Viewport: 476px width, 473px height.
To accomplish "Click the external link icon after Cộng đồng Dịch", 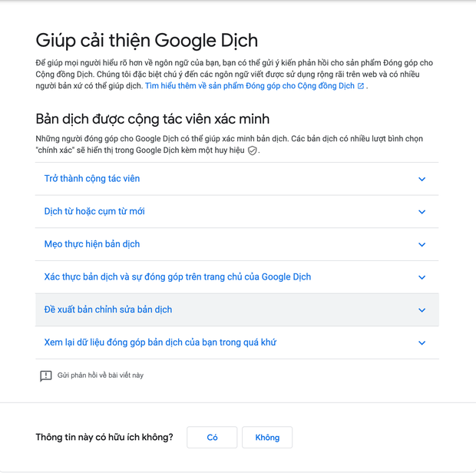I will pos(361,87).
